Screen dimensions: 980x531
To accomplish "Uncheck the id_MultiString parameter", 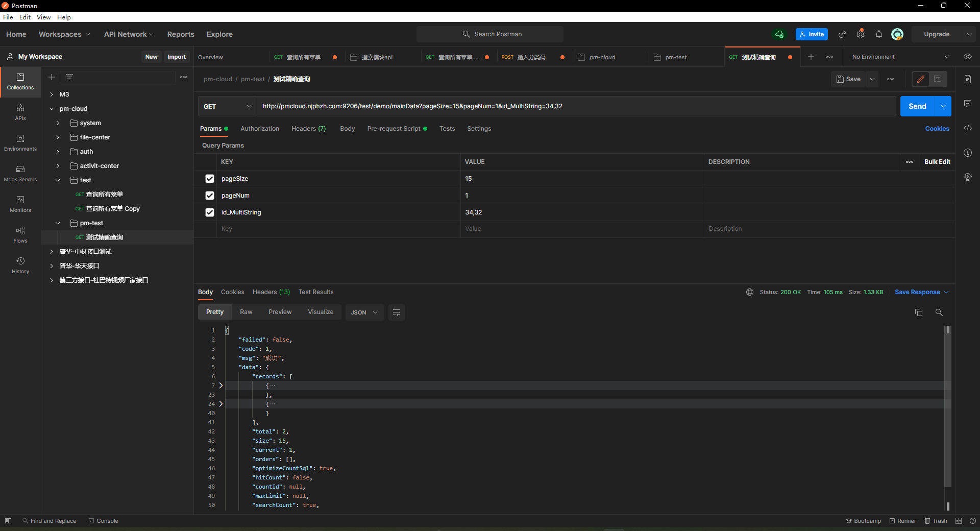I will 210,212.
